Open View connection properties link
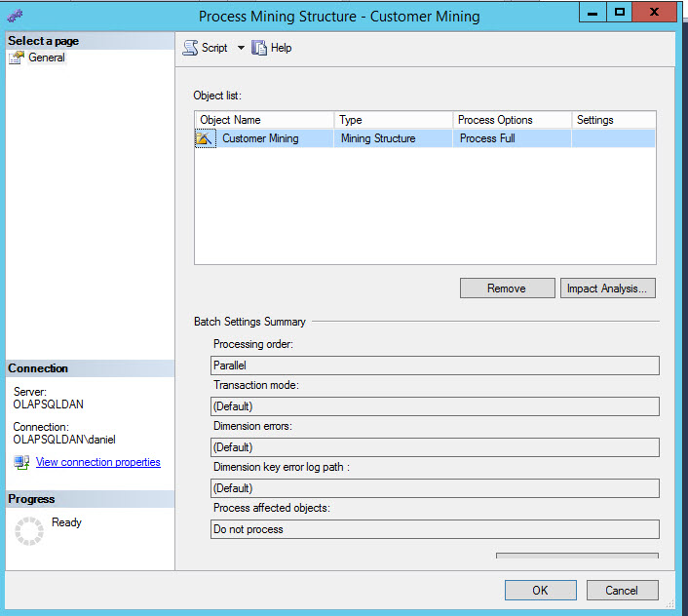The width and height of the screenshot is (688, 616). 98,462
